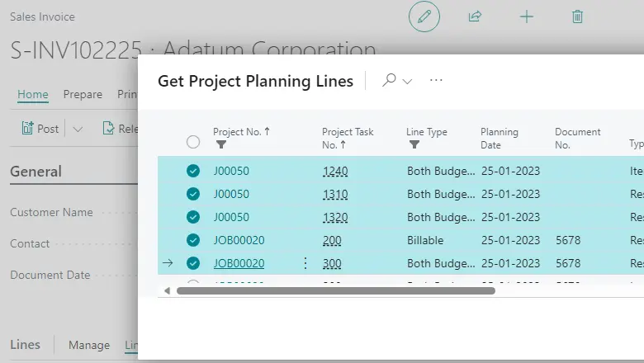Screen dimensions: 644x363
Task: Click the delete trash icon
Action: (x=577, y=16)
